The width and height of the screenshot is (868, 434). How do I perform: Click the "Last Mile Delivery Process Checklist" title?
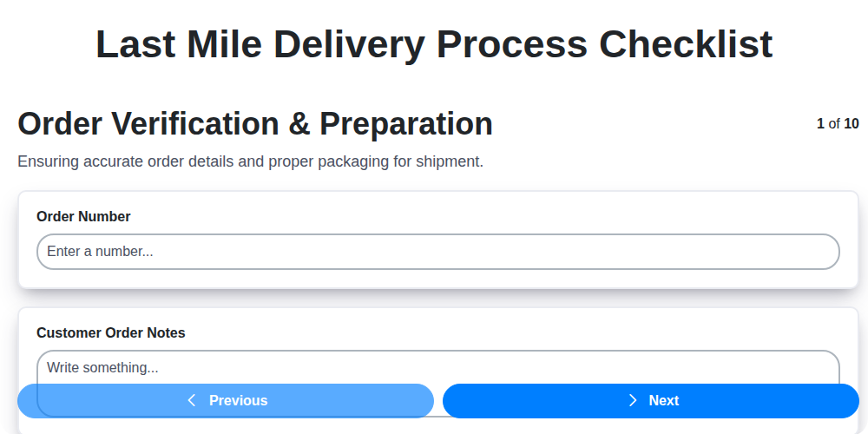click(x=434, y=43)
